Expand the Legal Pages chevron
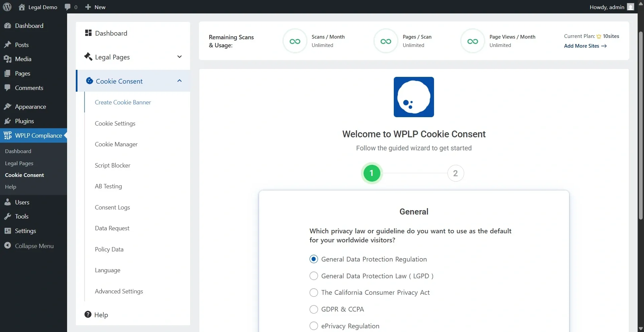 pos(179,57)
